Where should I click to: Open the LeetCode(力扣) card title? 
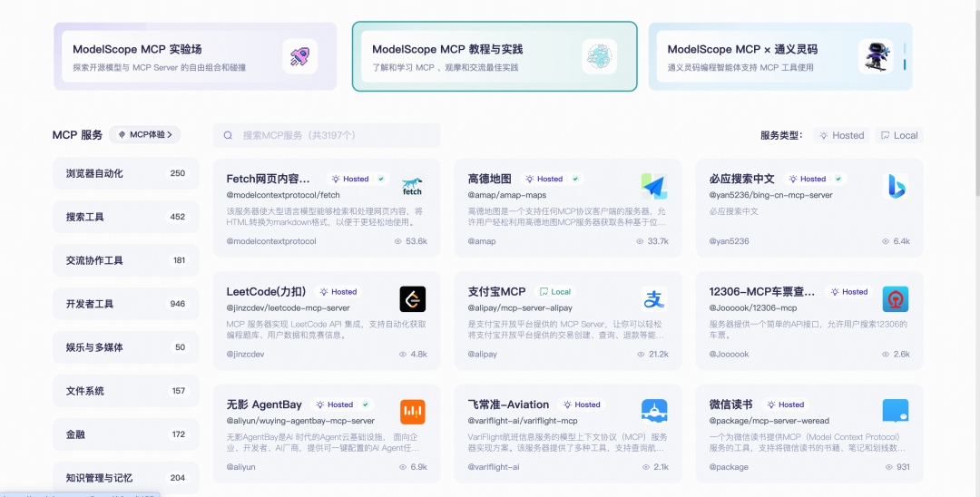[x=266, y=292]
